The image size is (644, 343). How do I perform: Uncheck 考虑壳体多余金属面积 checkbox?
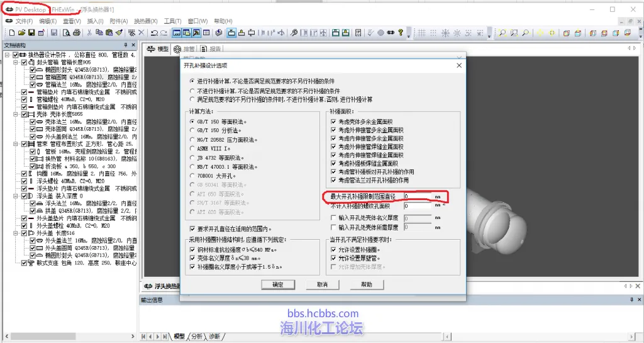[334, 121]
